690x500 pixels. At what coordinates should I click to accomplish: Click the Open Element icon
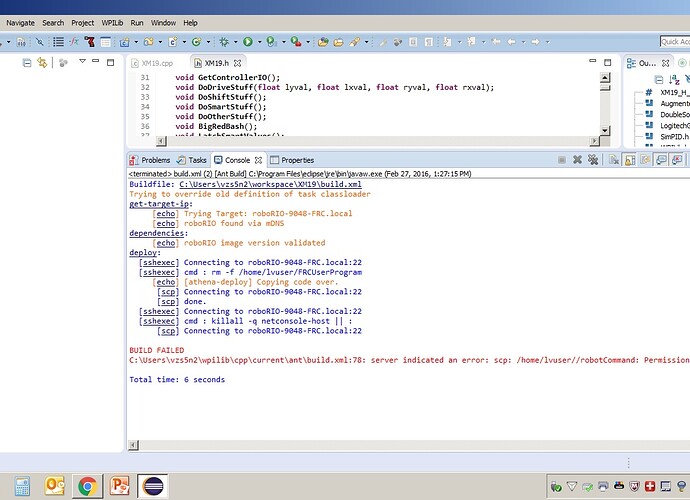(x=323, y=42)
